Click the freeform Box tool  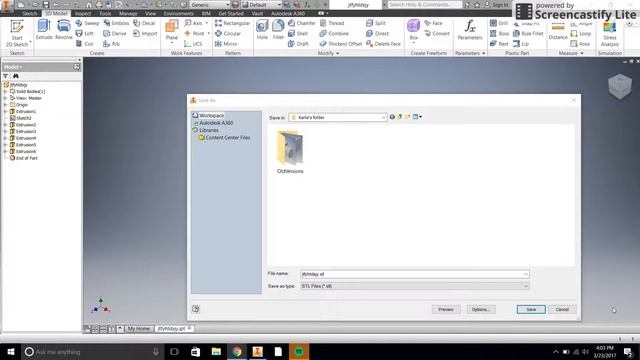[x=413, y=29]
